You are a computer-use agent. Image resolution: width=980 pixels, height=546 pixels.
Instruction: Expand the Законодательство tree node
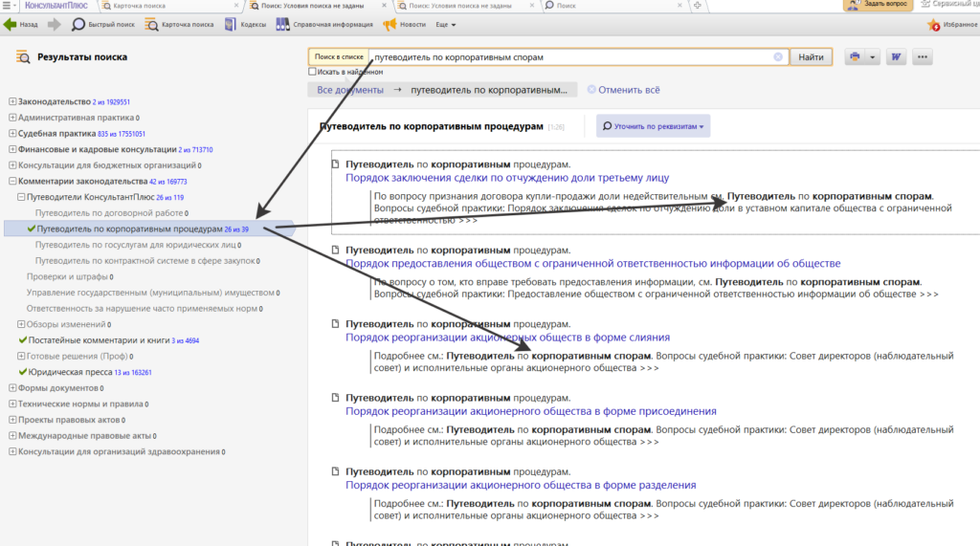pos(11,101)
